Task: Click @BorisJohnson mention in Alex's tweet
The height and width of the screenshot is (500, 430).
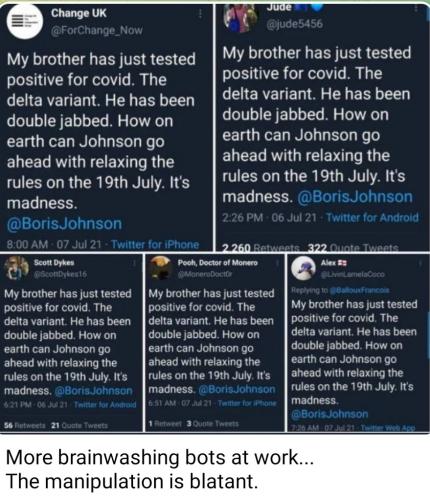Action: [330, 414]
